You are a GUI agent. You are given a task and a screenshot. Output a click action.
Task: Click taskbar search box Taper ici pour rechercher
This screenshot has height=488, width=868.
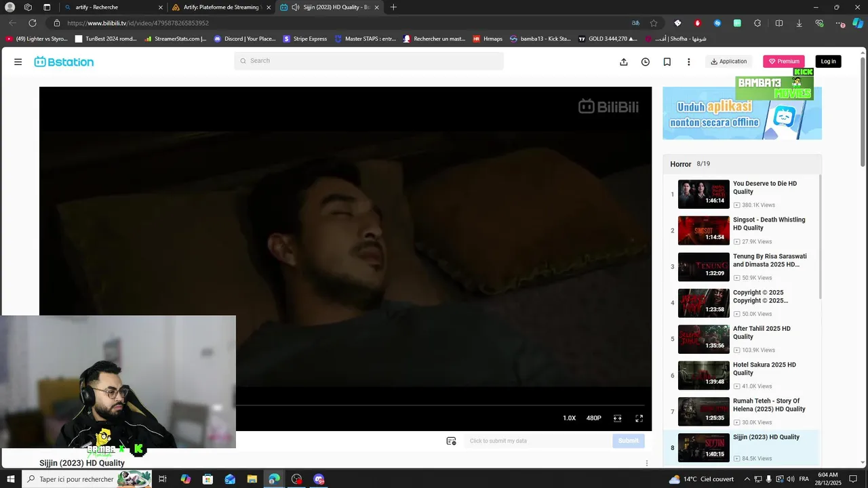(x=87, y=479)
